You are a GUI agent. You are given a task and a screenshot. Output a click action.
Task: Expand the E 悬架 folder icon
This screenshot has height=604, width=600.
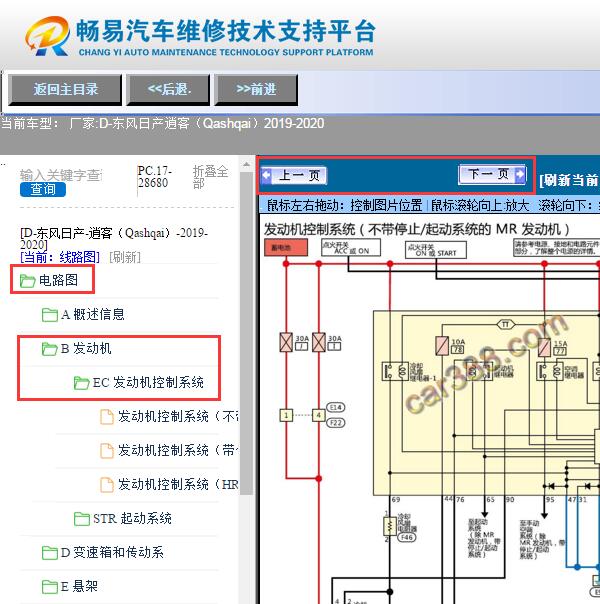click(x=50, y=587)
